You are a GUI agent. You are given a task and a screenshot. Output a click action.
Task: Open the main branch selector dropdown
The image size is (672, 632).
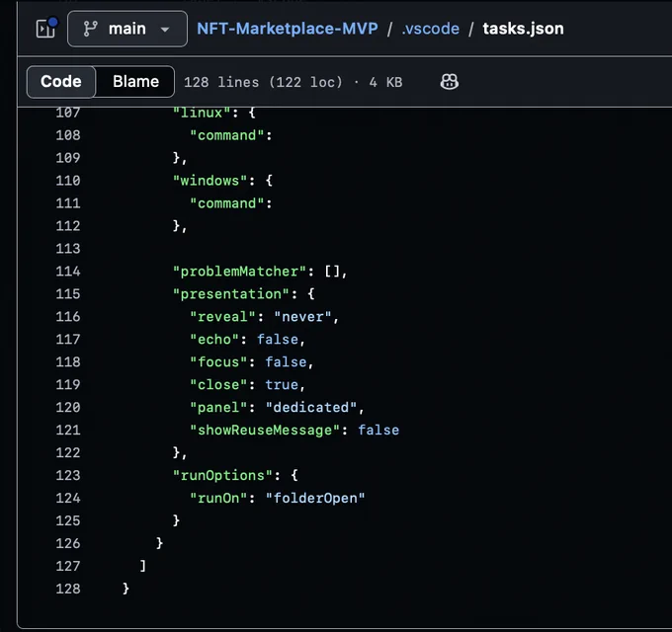point(127,29)
